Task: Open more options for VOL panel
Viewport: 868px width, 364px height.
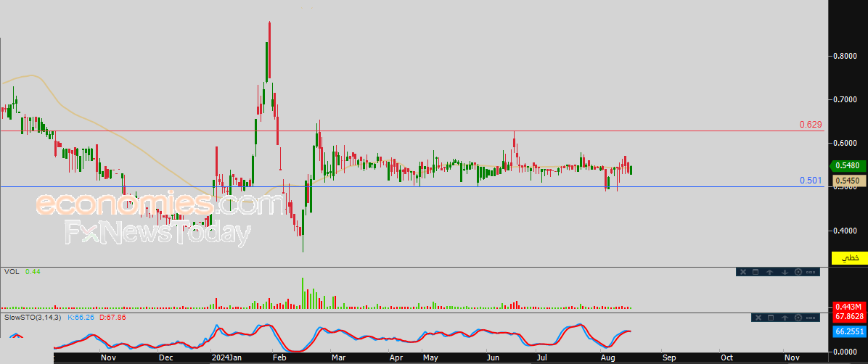Action: click(811, 272)
